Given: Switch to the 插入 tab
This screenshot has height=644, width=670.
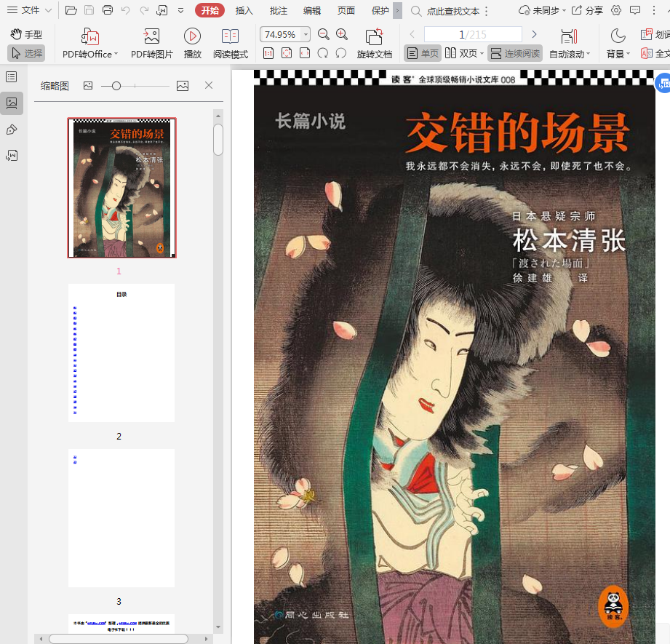Looking at the screenshot, I should 244,10.
